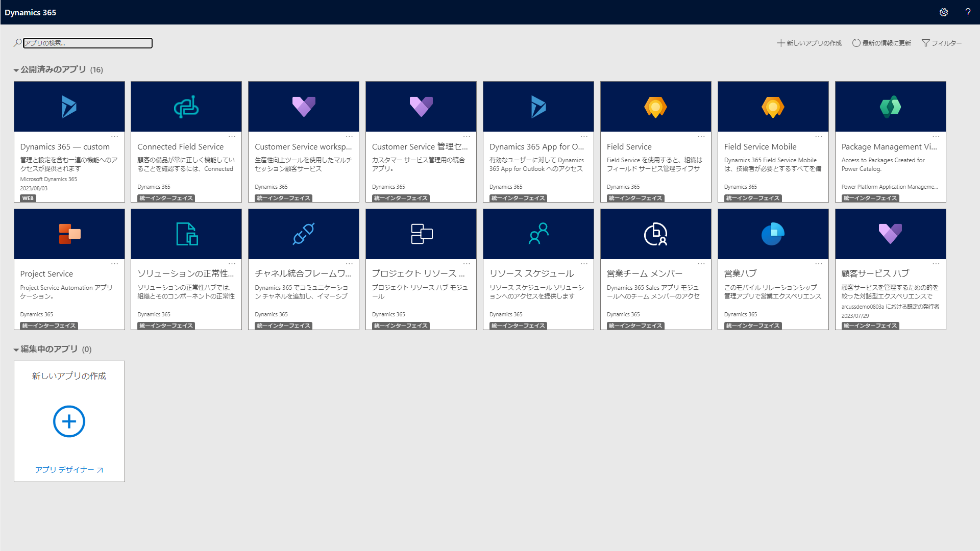This screenshot has height=551, width=980.
Task: Open the help question mark icon
Action: 968,12
